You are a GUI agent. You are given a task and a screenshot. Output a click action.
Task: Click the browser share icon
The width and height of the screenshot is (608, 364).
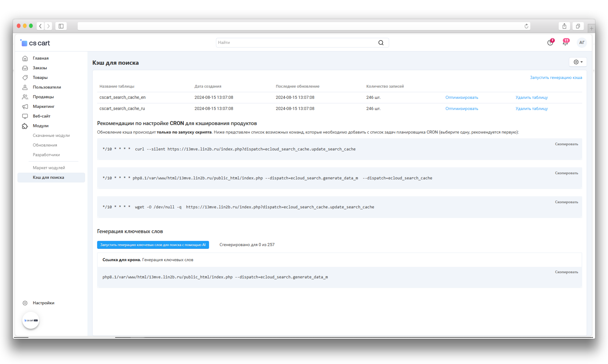coord(564,26)
